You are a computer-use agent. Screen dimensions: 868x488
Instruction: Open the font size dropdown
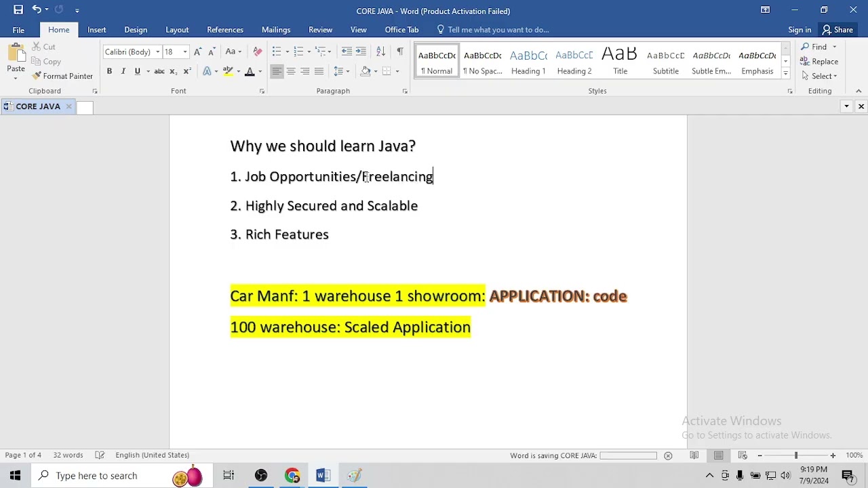(x=184, y=52)
